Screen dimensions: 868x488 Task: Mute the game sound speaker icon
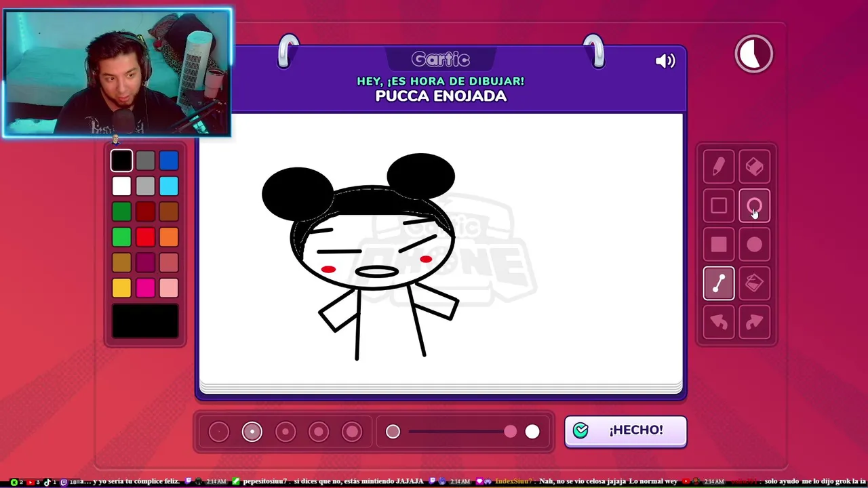[665, 61]
